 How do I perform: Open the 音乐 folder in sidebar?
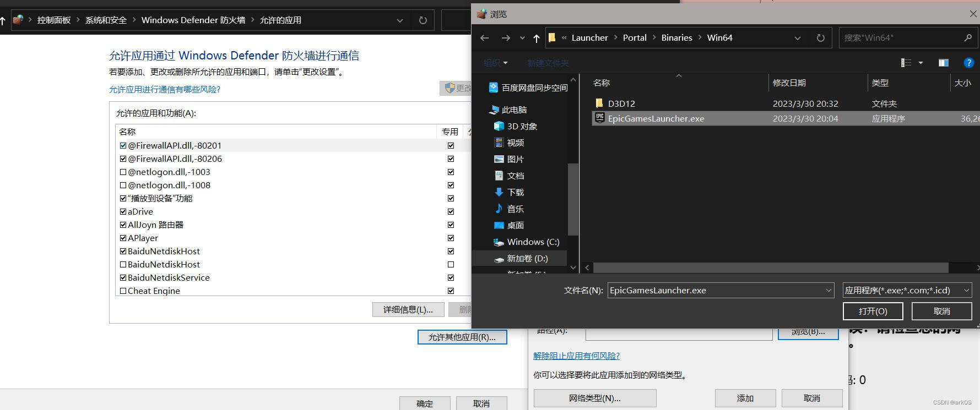click(509, 209)
